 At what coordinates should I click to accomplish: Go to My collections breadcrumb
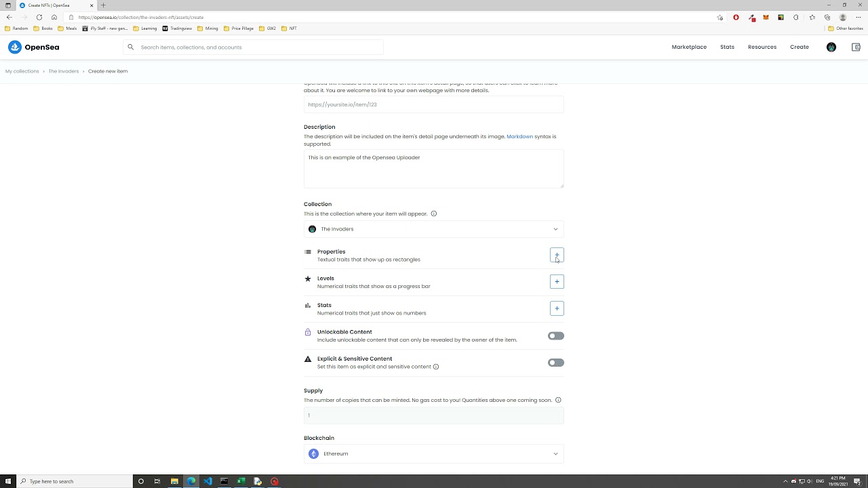22,71
